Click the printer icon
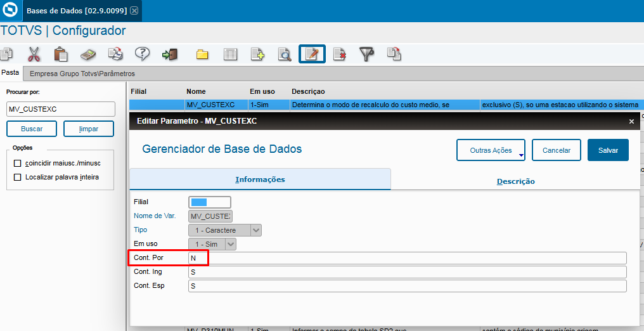Image resolution: width=644 pixels, height=331 pixels. (x=115, y=54)
